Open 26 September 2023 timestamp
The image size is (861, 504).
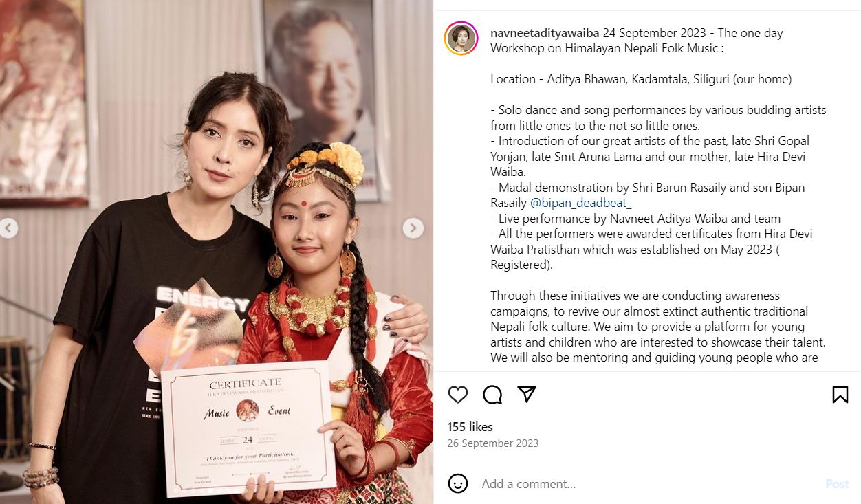coord(493,443)
